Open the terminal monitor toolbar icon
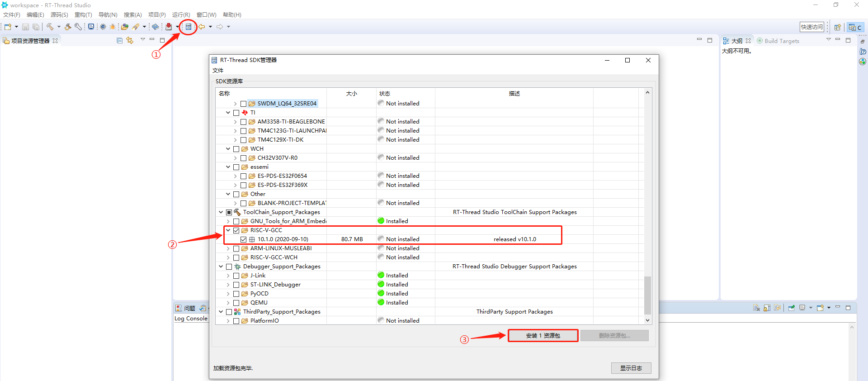 [91, 27]
